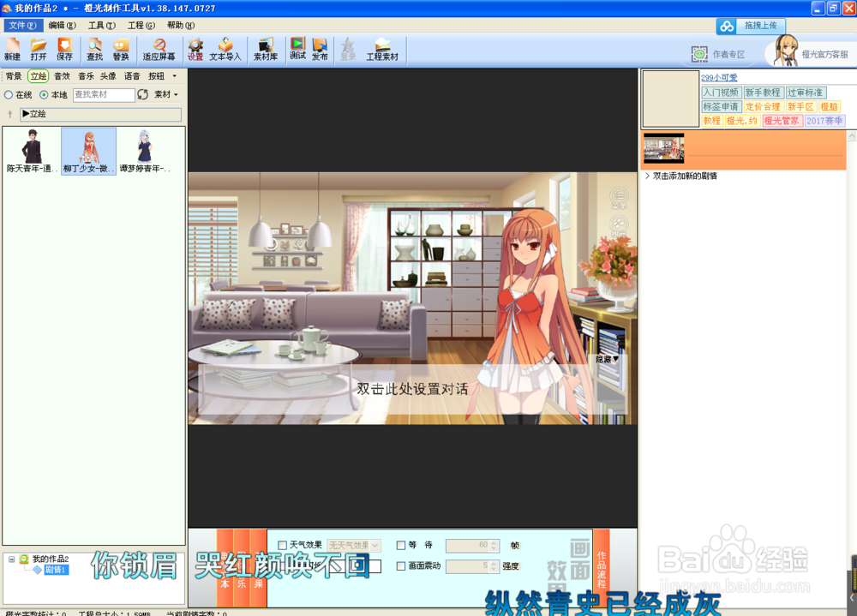This screenshot has height=616, width=857.
Task: Click the 保存 (Save) toolbar icon
Action: 64,49
